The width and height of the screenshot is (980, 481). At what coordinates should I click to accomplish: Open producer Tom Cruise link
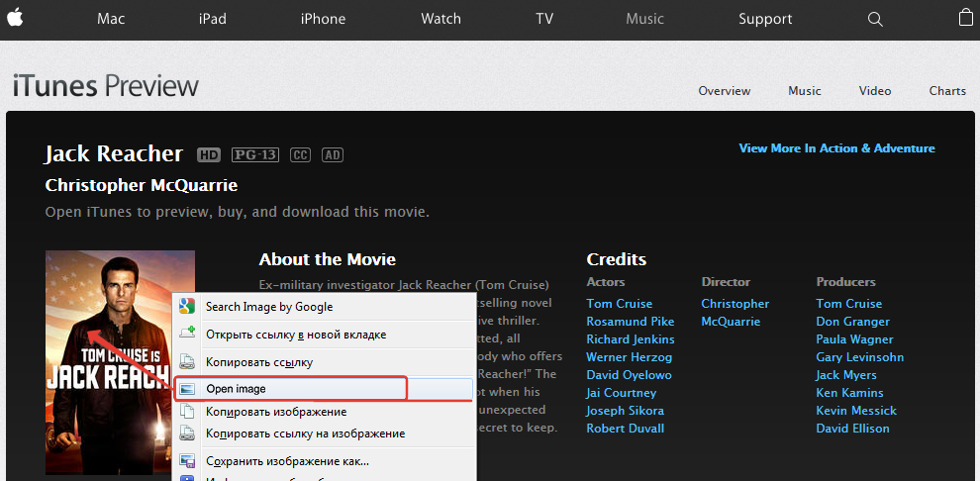(848, 304)
